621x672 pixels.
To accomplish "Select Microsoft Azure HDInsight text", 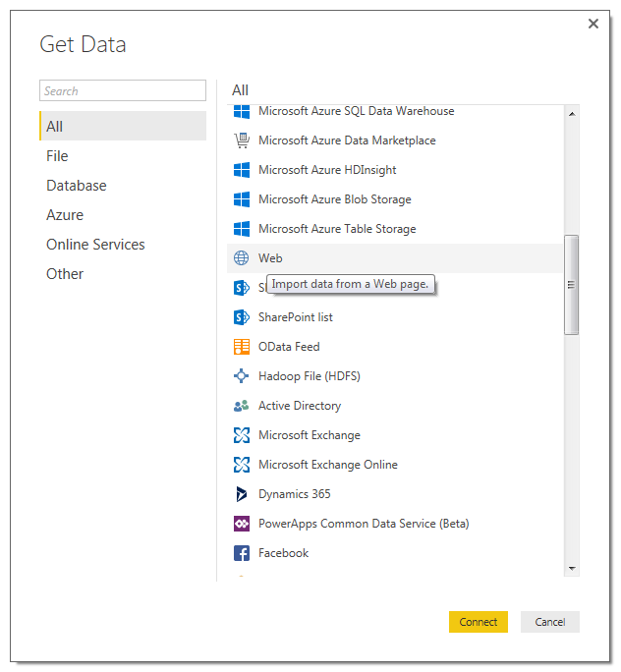I will [327, 170].
